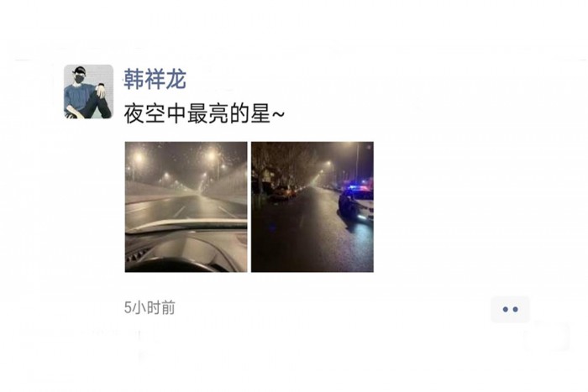The height and width of the screenshot is (392, 588).
Task: View the right photo with the police car
Action: pyautogui.click(x=312, y=206)
